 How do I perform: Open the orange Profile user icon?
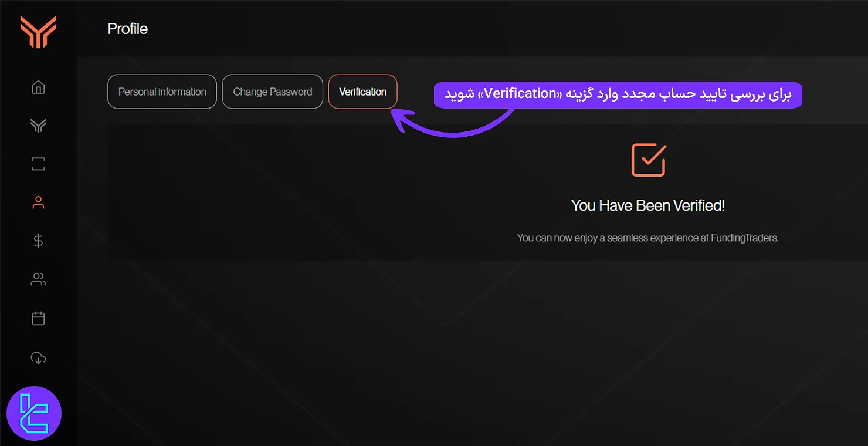(x=38, y=203)
